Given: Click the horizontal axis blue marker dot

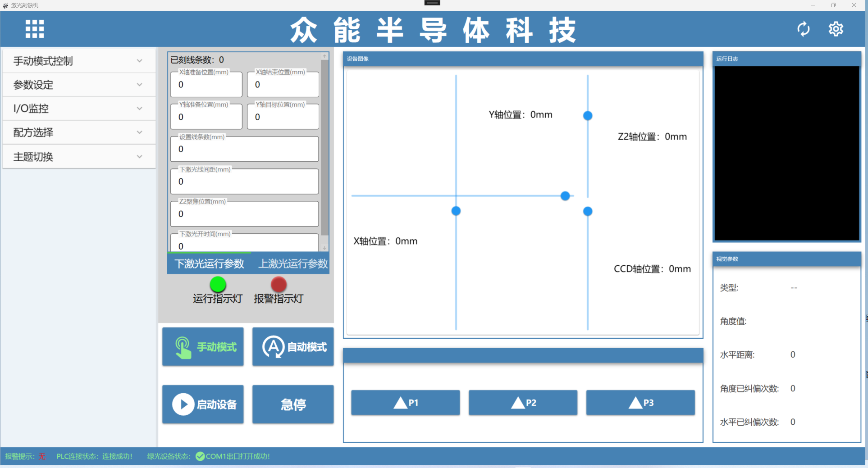Looking at the screenshot, I should 565,196.
